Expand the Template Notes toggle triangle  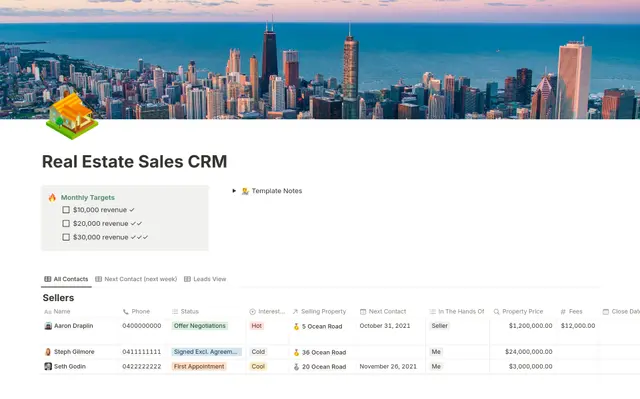click(234, 191)
